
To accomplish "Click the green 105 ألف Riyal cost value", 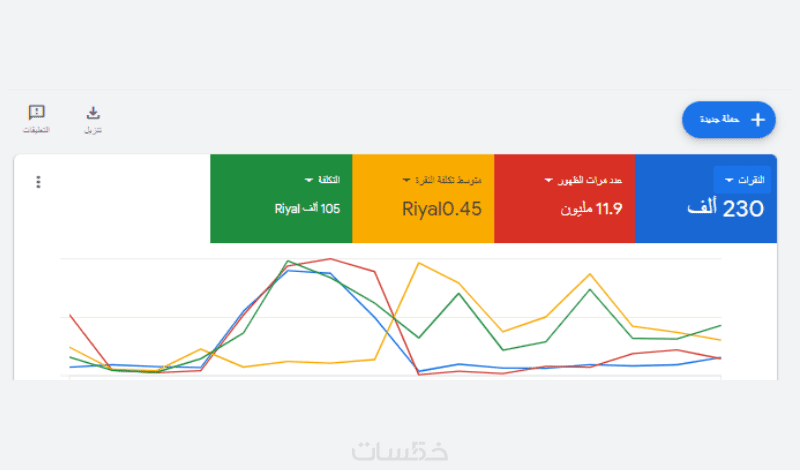I will [x=307, y=209].
